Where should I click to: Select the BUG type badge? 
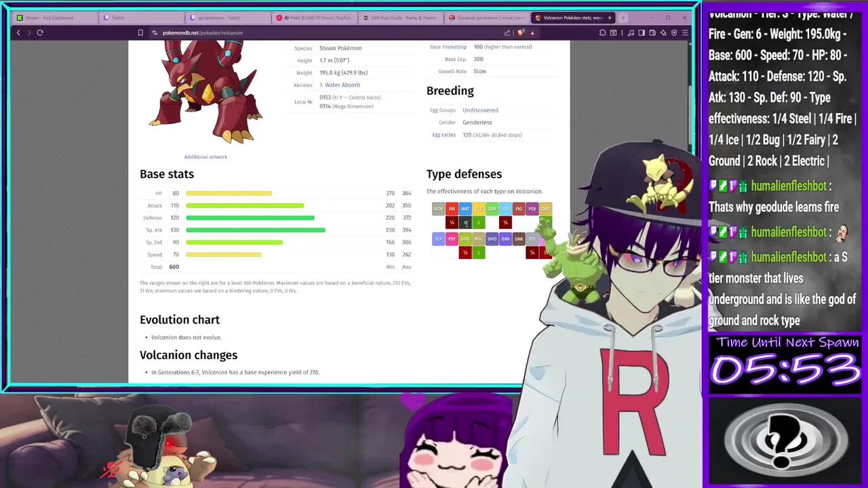pyautogui.click(x=465, y=239)
